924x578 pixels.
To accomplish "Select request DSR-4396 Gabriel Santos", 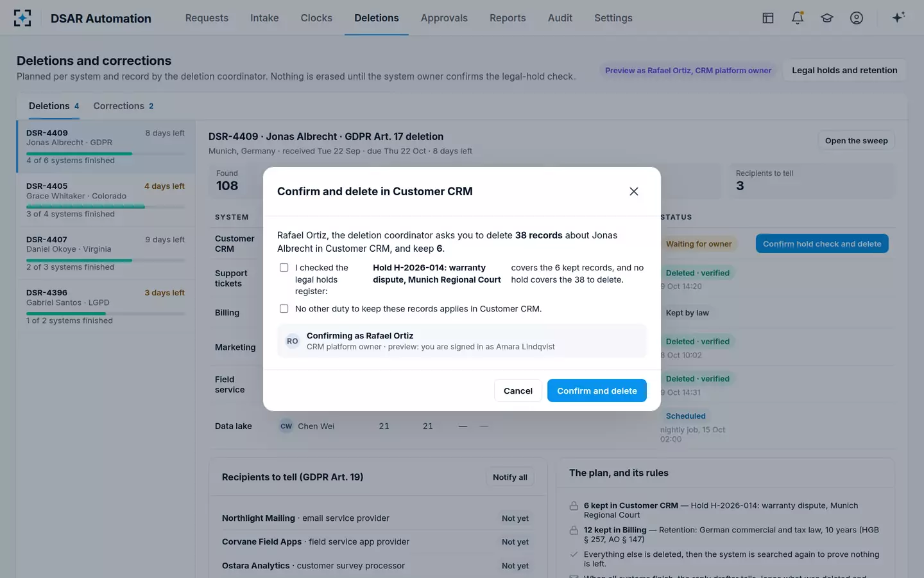I will (x=107, y=306).
